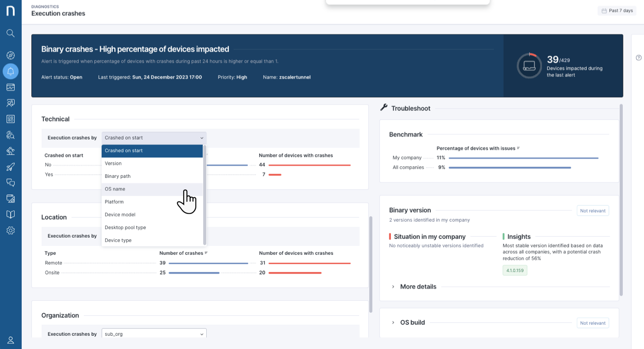Pick Device type from dropdown list
Screen dimensions: 644x349
pos(152,240)
